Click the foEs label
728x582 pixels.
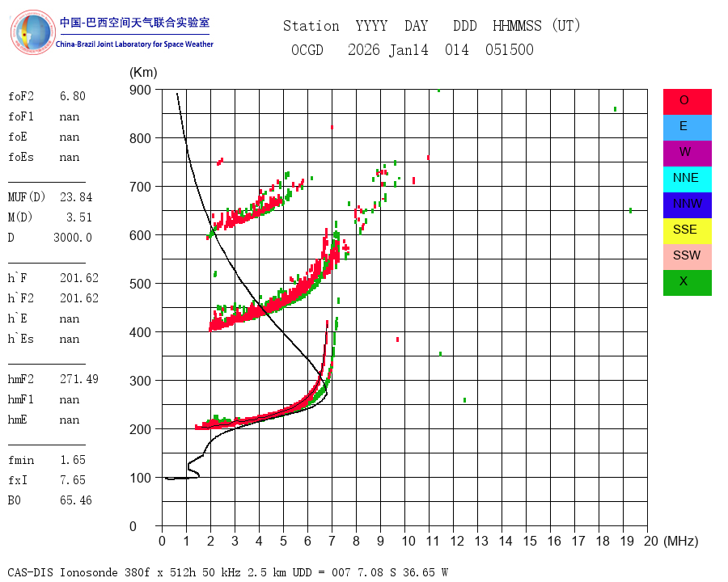pyautogui.click(x=21, y=157)
